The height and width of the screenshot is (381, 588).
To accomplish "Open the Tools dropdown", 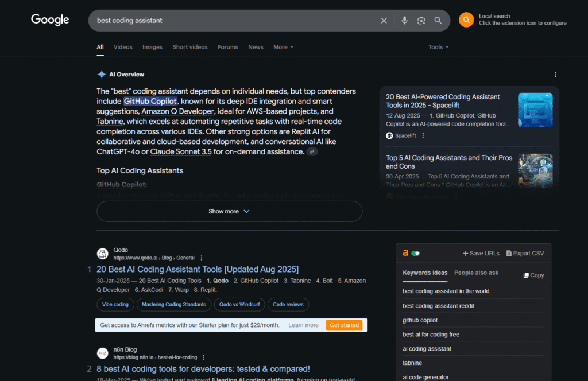I will coord(438,47).
